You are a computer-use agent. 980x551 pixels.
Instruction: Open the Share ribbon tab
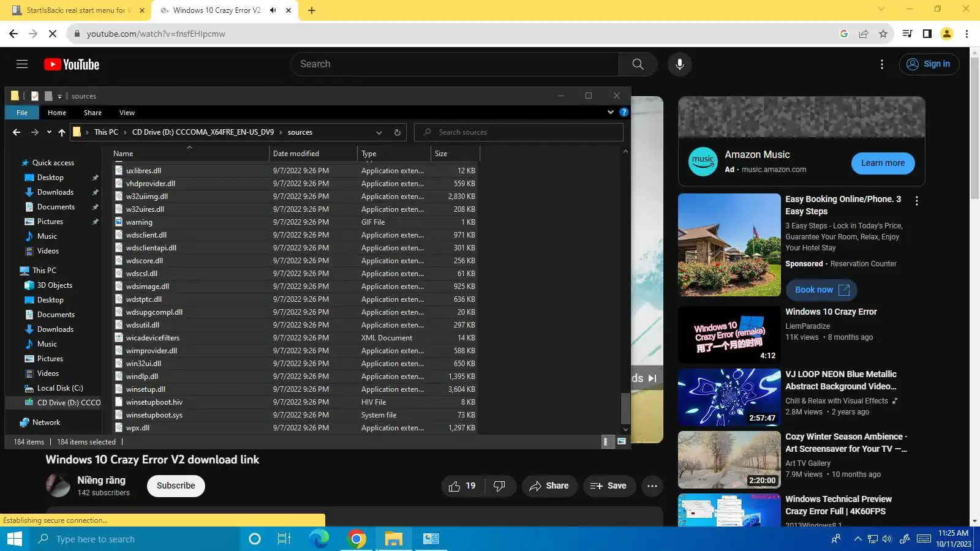[x=92, y=113]
